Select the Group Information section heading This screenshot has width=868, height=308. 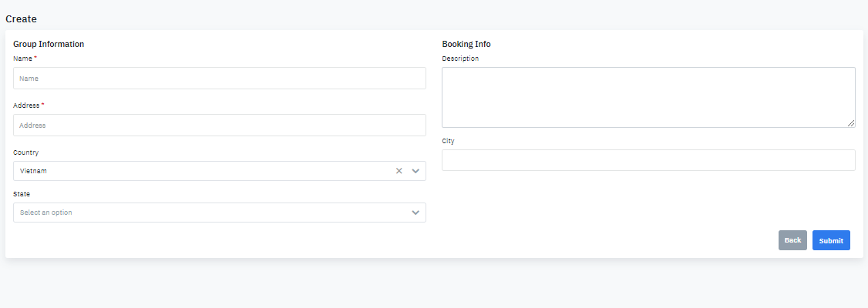(x=49, y=44)
